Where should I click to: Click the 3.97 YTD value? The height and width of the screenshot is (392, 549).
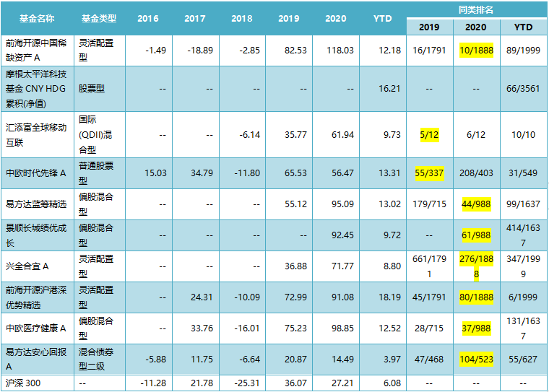pos(392,359)
